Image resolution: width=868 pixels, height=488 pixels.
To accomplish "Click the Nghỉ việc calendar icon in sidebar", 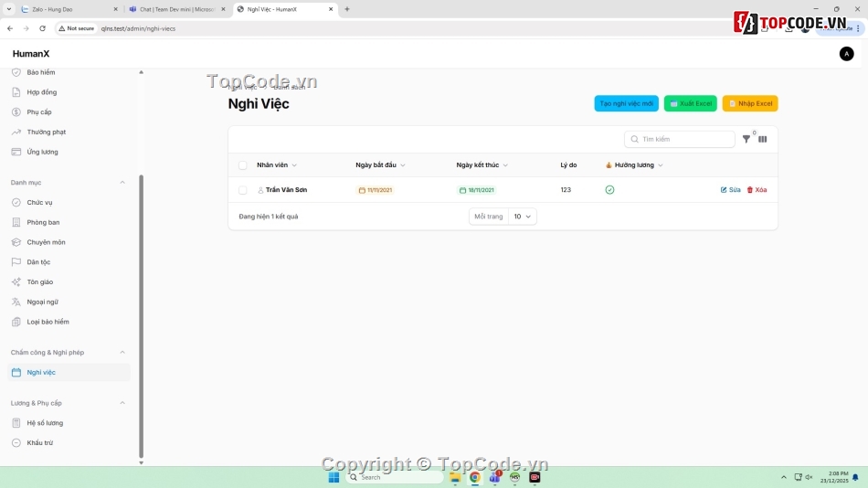I will (16, 372).
